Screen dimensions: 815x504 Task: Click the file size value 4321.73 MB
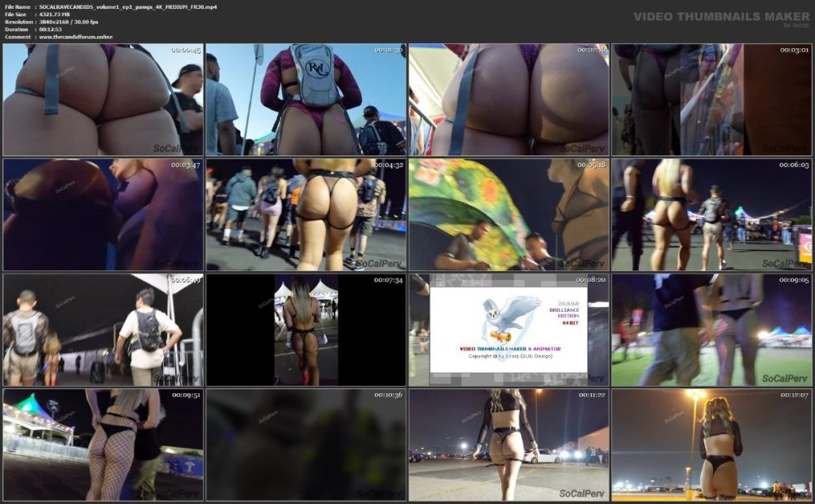tap(54, 15)
